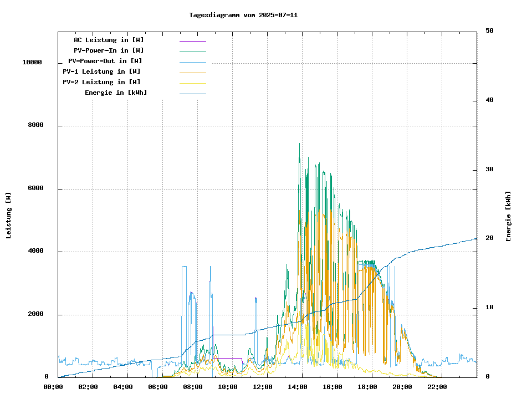Select the 'PV-1 Leistung in [W]' legend label
532x399 pixels.
pos(101,71)
